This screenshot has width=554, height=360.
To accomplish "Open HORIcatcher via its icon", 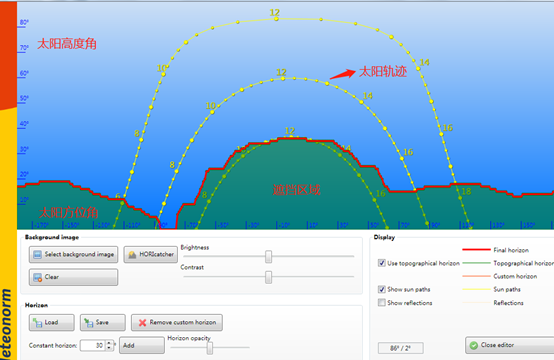I will (x=132, y=254).
